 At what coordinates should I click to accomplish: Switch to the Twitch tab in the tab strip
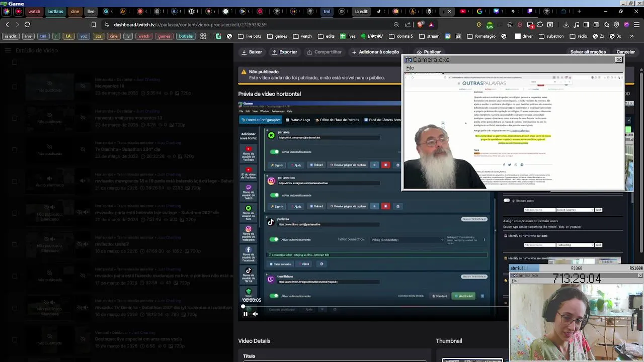click(x=530, y=11)
